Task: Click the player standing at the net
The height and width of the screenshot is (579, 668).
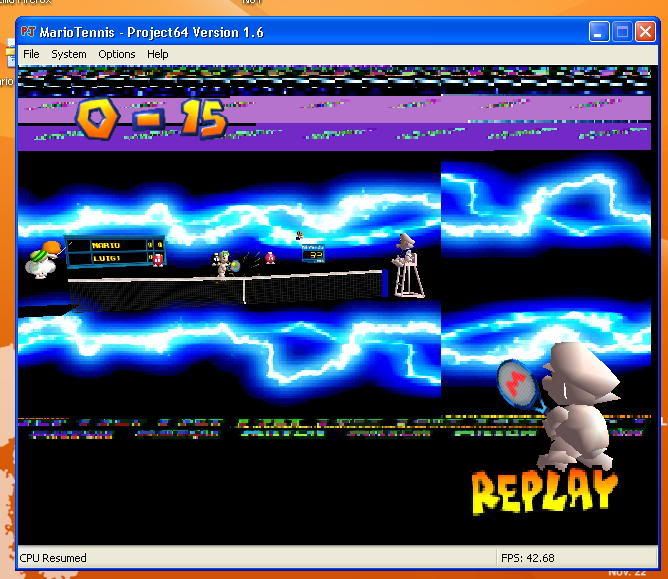Action: [222, 264]
